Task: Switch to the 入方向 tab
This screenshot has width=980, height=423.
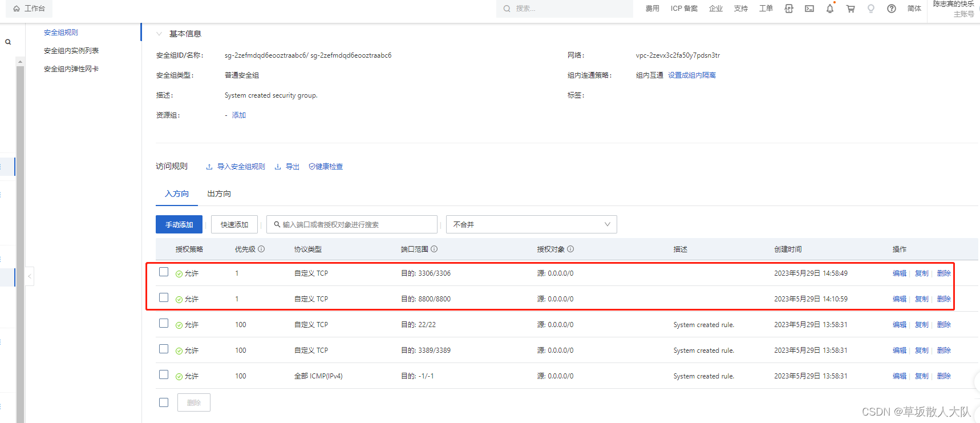Action: (177, 194)
